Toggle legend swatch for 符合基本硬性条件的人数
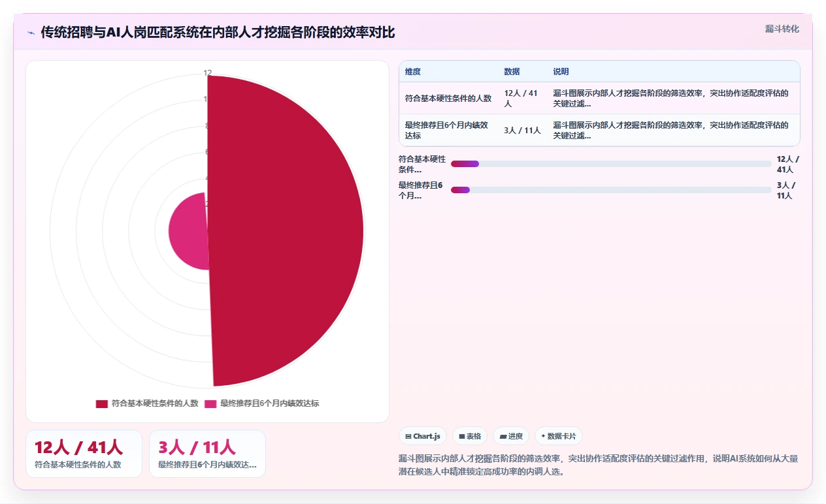Viewport: 826px width, 504px height. click(x=101, y=403)
